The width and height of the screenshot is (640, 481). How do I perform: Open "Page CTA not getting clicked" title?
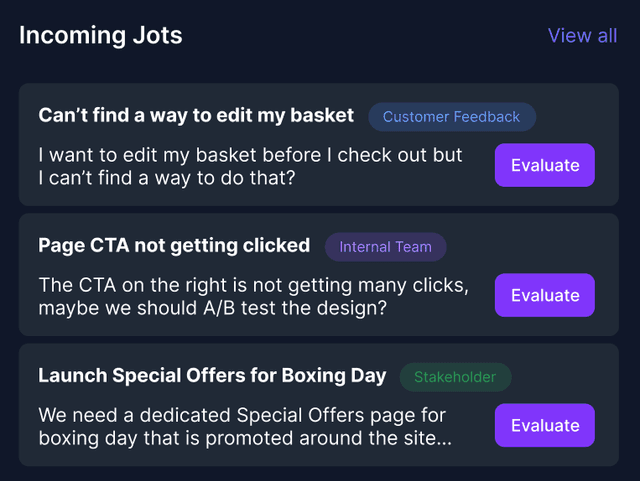point(174,246)
